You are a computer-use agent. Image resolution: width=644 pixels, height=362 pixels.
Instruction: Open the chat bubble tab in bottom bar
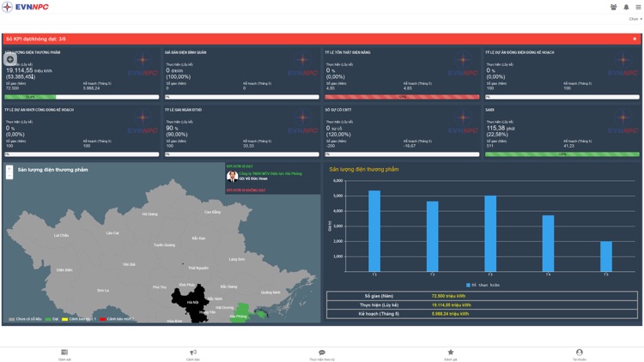pos(322,353)
